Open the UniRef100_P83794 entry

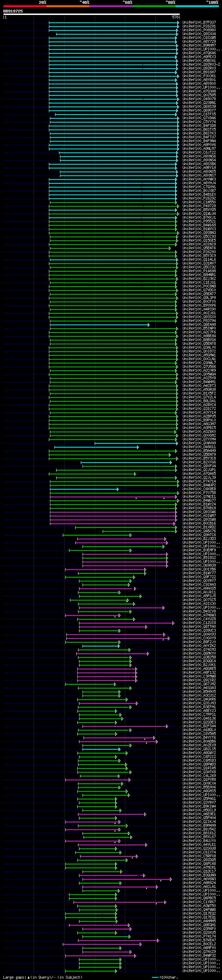coord(199,321)
